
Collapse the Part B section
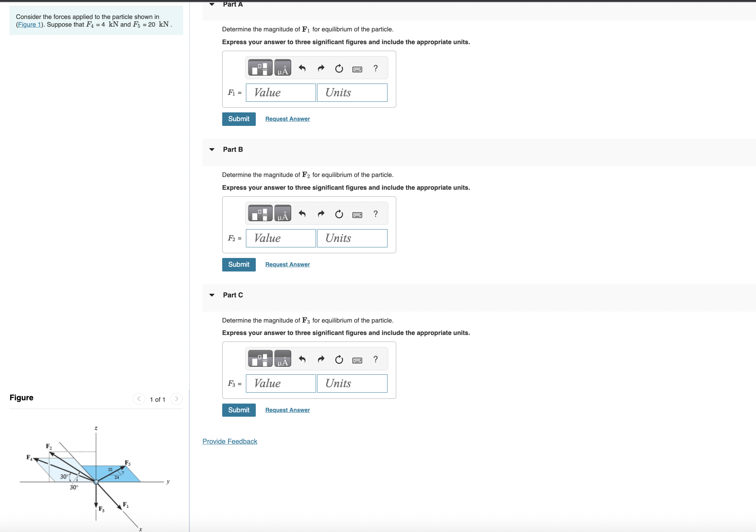[x=212, y=150]
